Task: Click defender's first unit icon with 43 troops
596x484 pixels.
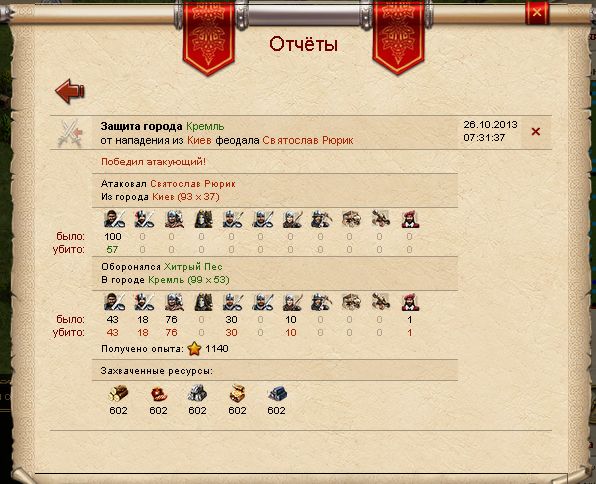Action: point(114,302)
